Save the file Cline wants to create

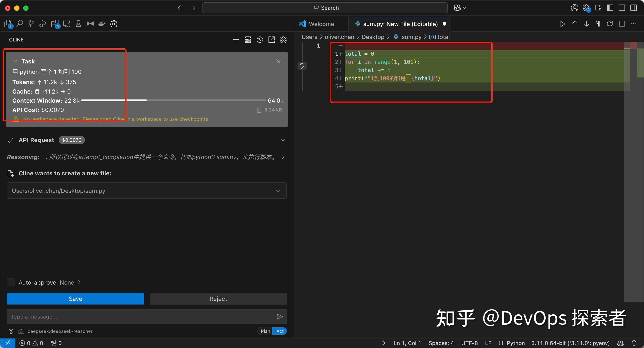75,299
